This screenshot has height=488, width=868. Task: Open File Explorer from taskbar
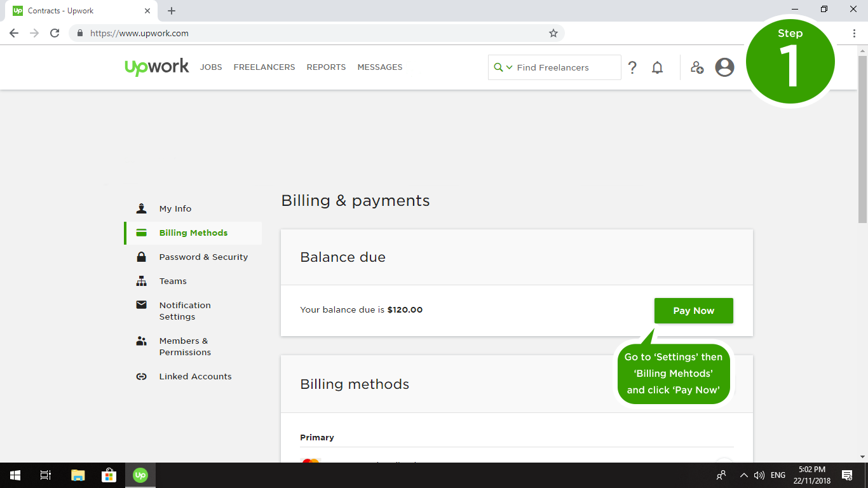click(x=78, y=475)
